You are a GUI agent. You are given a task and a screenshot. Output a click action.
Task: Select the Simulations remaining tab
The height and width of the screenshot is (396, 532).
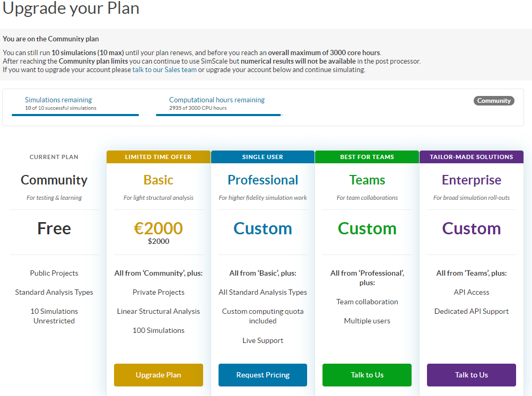[x=58, y=100]
